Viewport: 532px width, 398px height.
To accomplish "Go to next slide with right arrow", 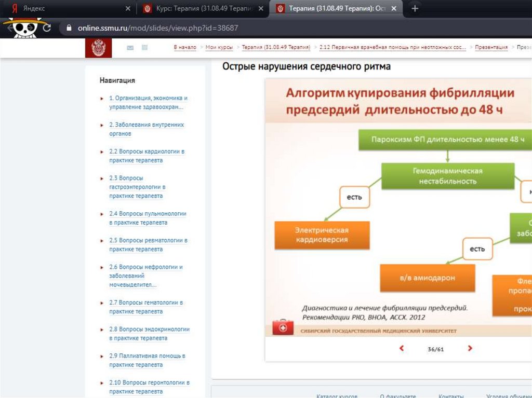I will click(470, 348).
